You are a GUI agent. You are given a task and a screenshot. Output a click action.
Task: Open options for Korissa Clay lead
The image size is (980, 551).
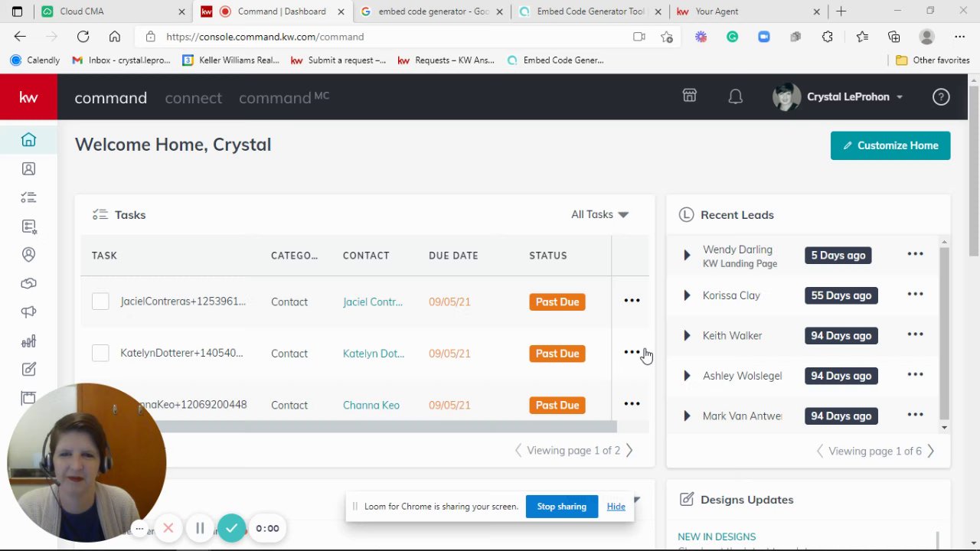[x=915, y=295]
